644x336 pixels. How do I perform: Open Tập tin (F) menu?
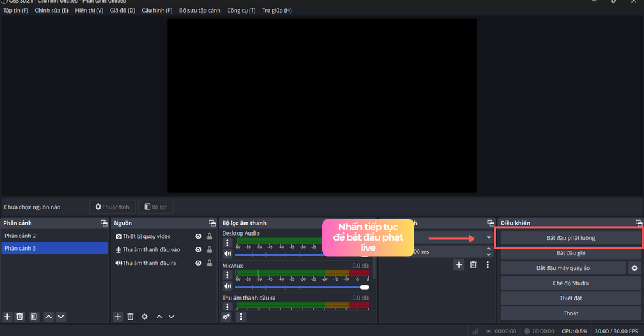click(x=16, y=10)
